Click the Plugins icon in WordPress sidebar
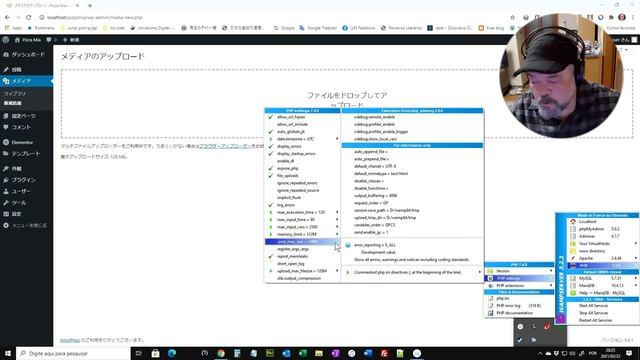Screen dimensions: 640x360 tap(6, 180)
